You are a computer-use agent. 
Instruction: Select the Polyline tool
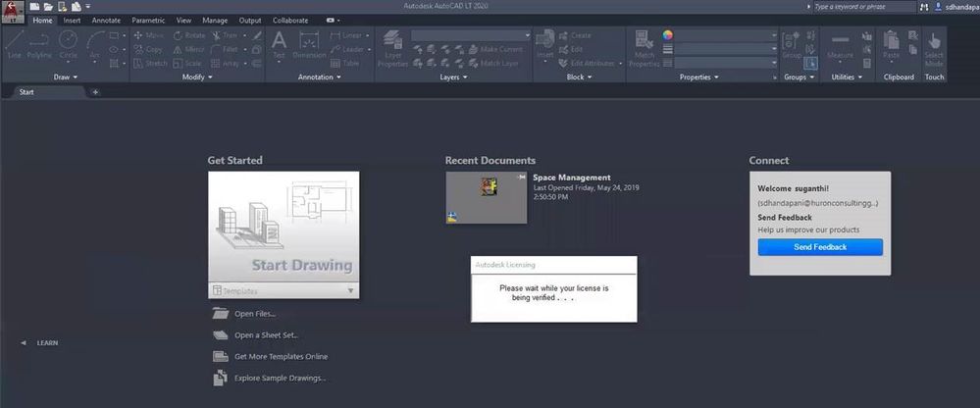[x=39, y=44]
